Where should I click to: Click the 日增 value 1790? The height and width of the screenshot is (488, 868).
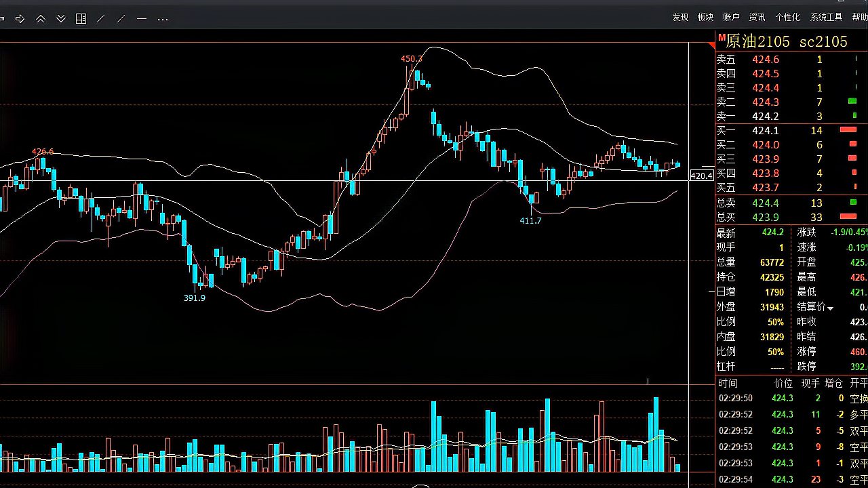coord(774,292)
